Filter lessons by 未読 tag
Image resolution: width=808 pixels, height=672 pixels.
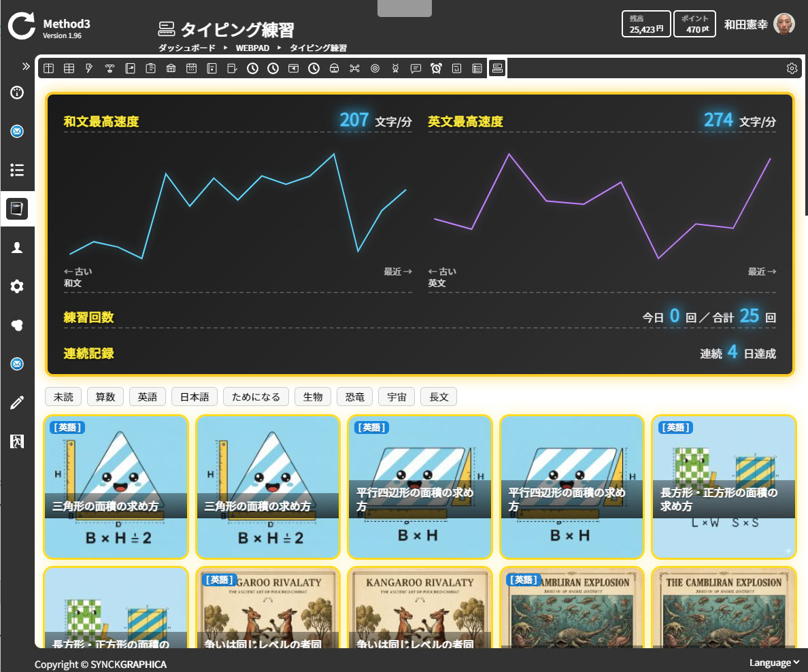tap(63, 397)
